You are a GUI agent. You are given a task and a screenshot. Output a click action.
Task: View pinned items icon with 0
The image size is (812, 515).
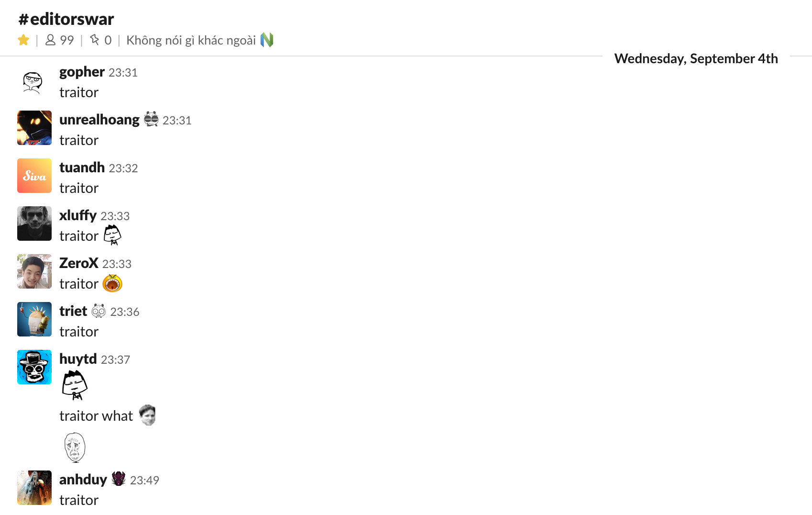tap(100, 40)
